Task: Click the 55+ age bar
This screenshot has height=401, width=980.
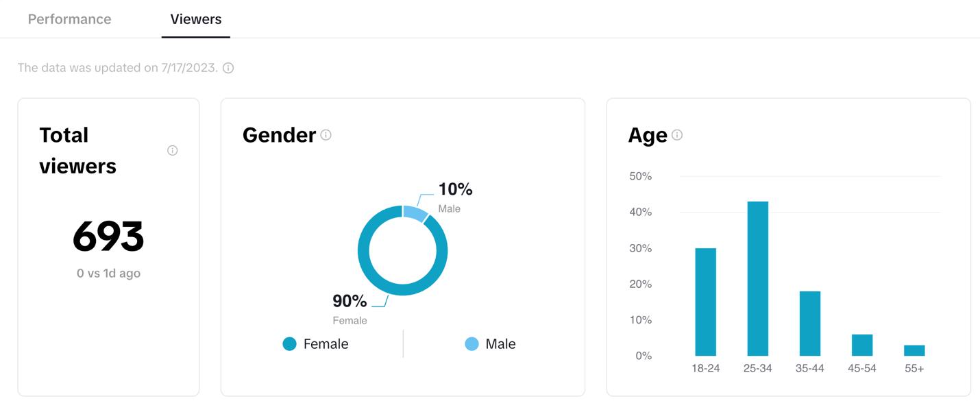Action: click(x=914, y=350)
